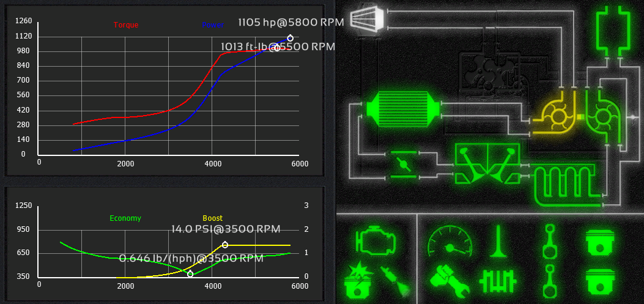Select the throttle body butterfly icon

coord(403,165)
